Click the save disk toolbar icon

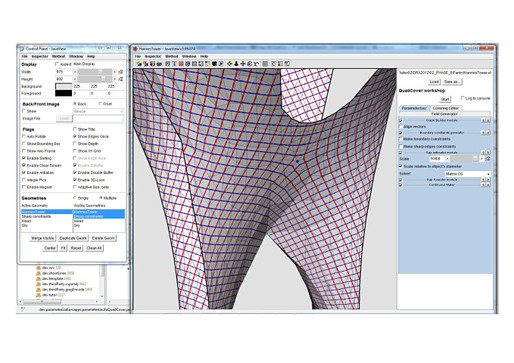pos(152,63)
